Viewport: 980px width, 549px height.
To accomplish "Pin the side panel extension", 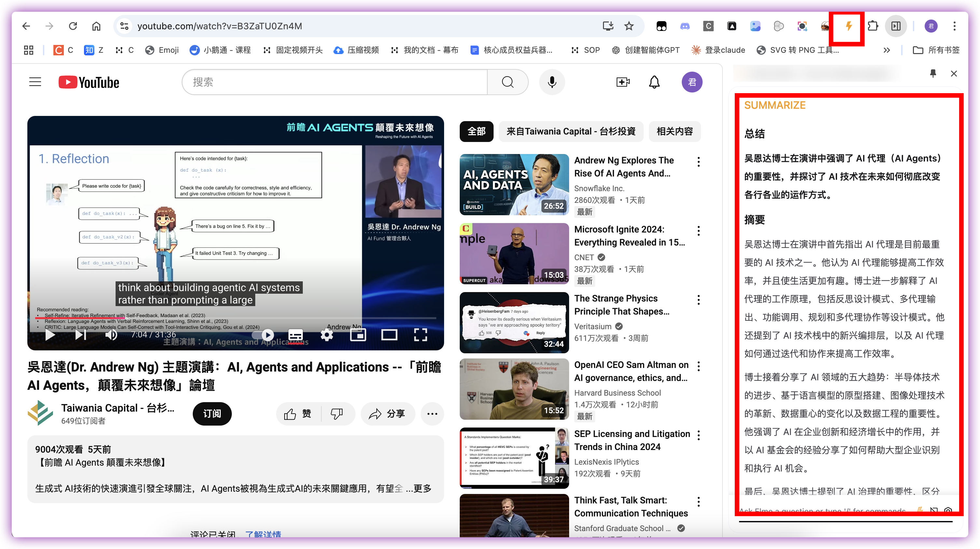I will pos(933,73).
